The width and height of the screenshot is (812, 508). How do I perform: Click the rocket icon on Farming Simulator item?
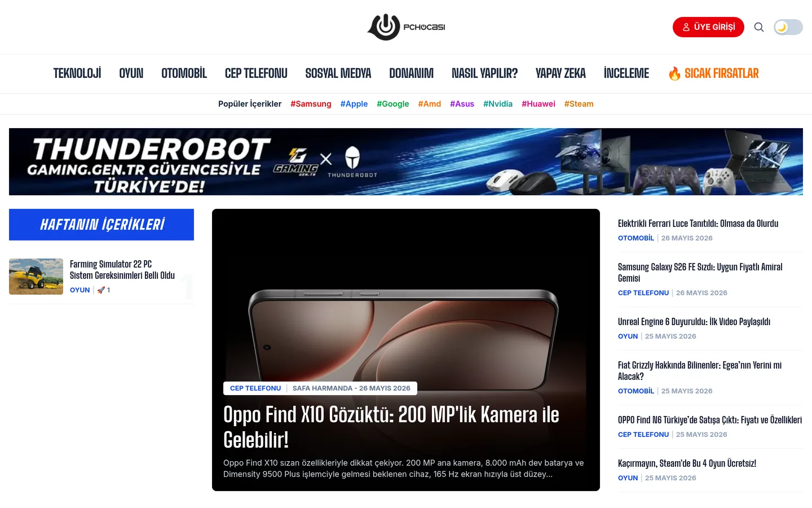101,290
